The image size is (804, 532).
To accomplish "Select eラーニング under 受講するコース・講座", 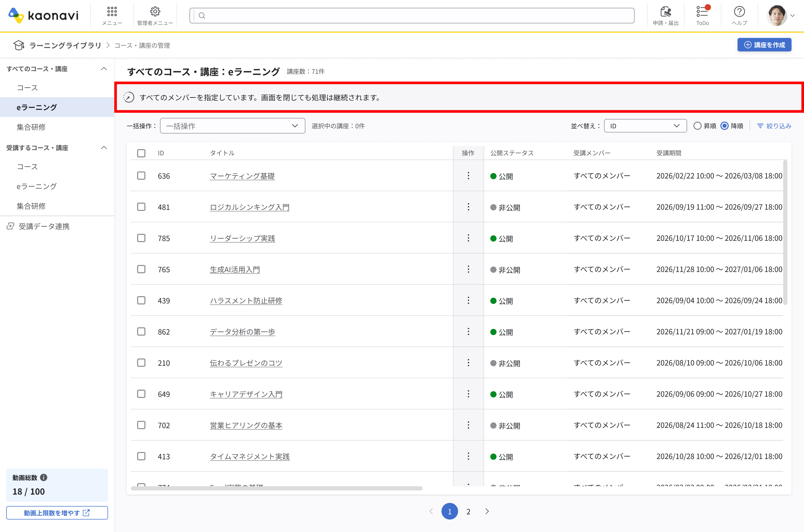I will 37,186.
